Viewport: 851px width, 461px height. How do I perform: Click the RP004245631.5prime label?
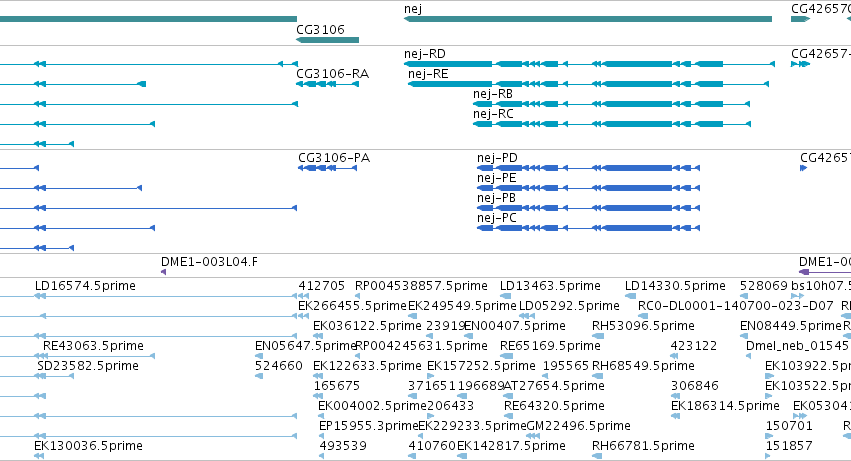421,346
